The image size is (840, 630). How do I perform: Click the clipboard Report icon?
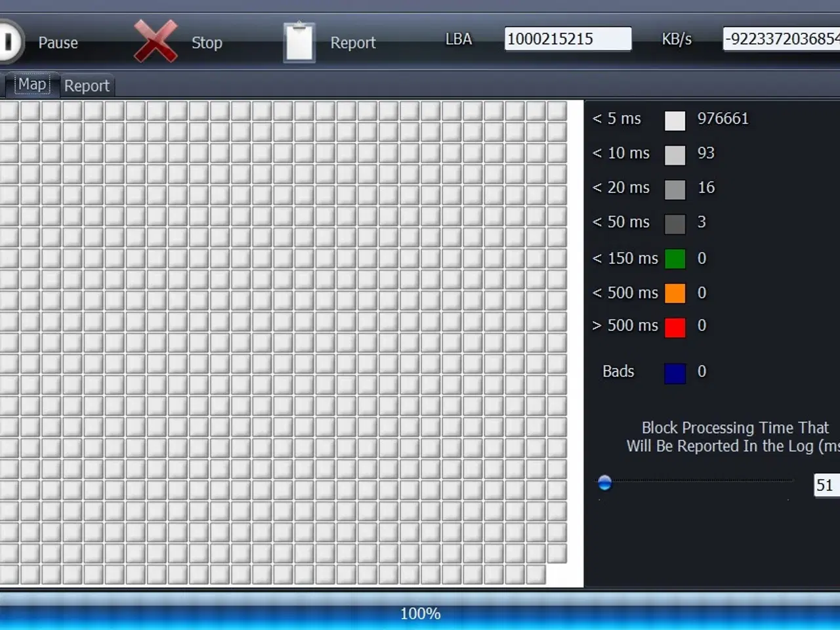click(x=299, y=43)
